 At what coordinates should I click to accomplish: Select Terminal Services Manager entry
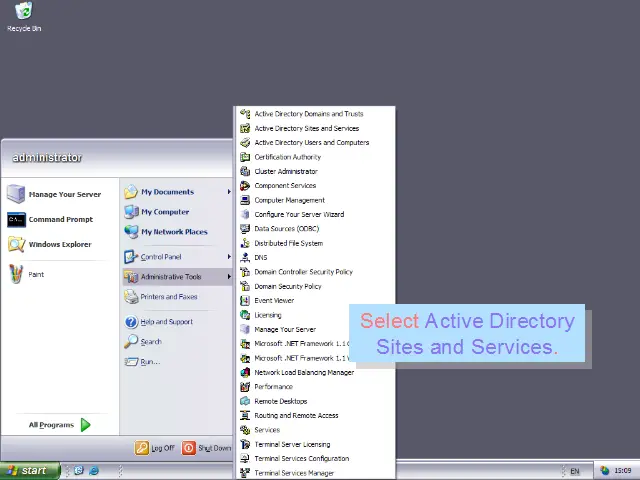(316, 473)
